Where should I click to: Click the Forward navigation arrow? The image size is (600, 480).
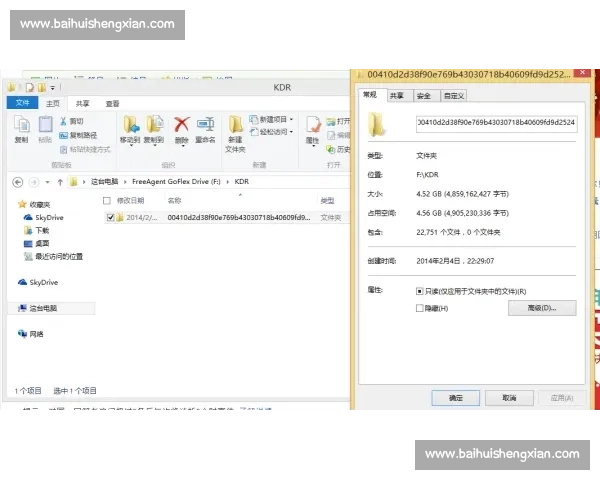coord(34,182)
